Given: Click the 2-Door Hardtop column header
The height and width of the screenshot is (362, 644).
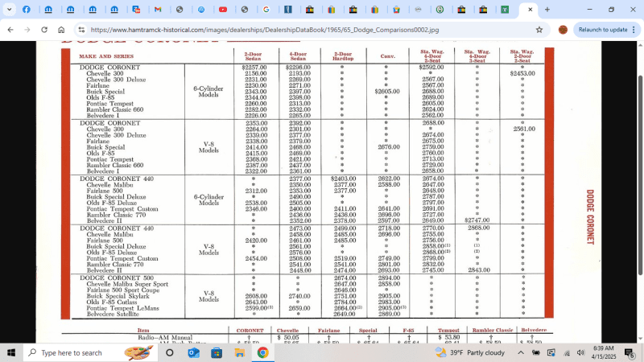Looking at the screenshot, I should point(343,56).
